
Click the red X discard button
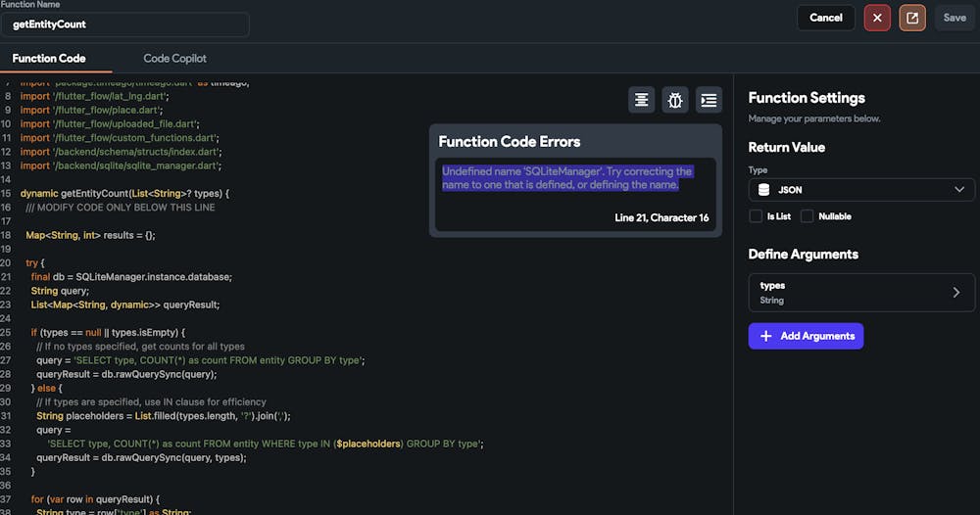[x=877, y=18]
